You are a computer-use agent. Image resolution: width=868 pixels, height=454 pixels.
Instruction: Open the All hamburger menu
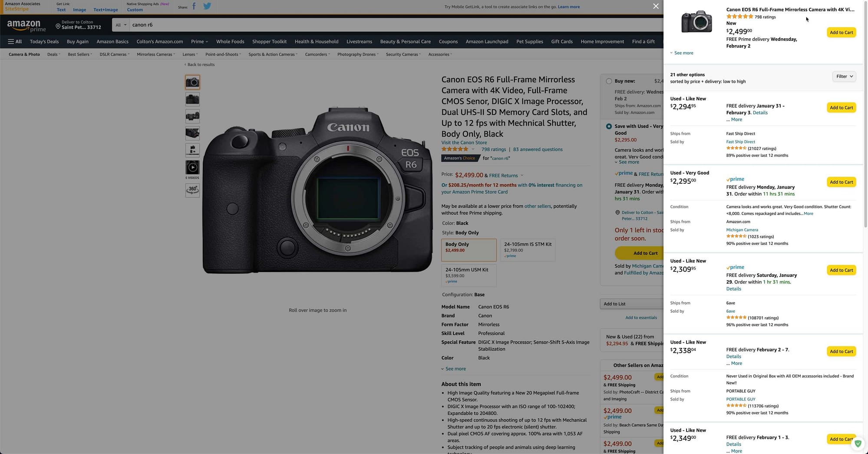(x=15, y=42)
